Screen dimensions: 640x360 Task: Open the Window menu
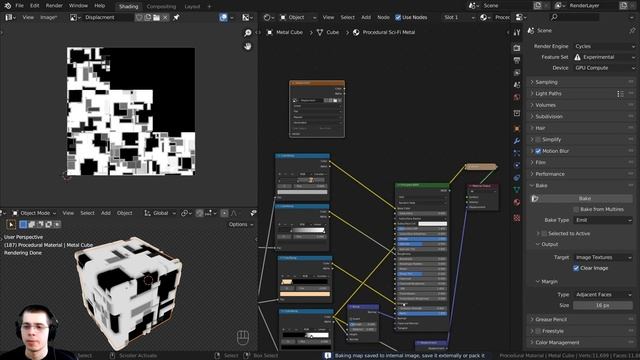click(x=78, y=6)
